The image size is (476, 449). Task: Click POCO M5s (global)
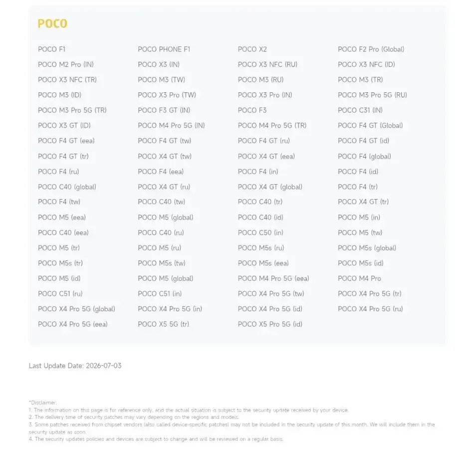367,248
